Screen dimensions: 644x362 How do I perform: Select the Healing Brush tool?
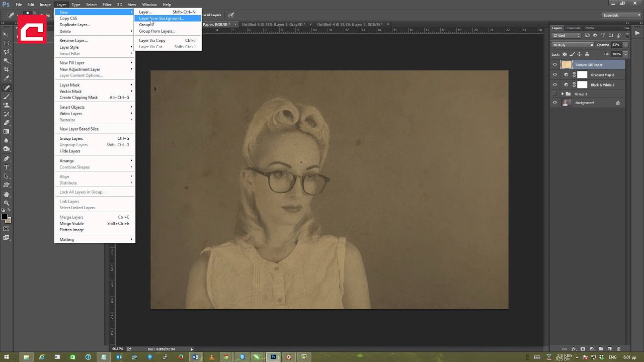click(7, 87)
